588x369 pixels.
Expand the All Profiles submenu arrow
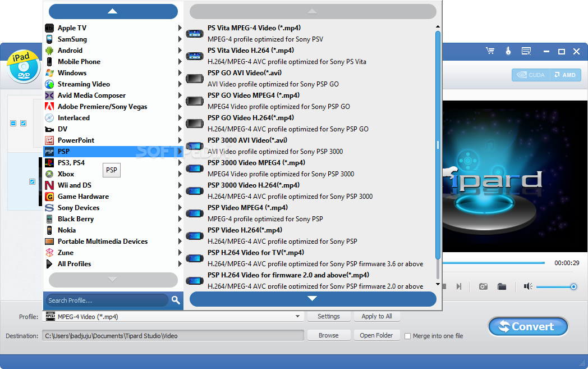[180, 264]
